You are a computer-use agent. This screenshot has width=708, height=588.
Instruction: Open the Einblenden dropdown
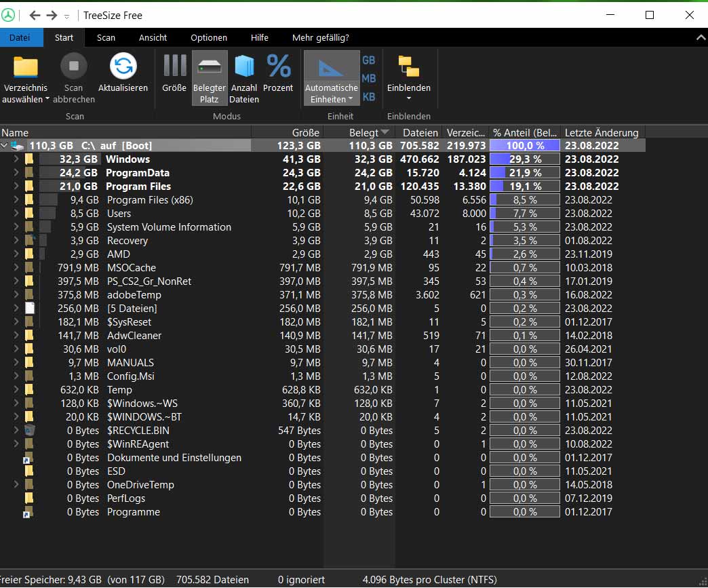409,78
